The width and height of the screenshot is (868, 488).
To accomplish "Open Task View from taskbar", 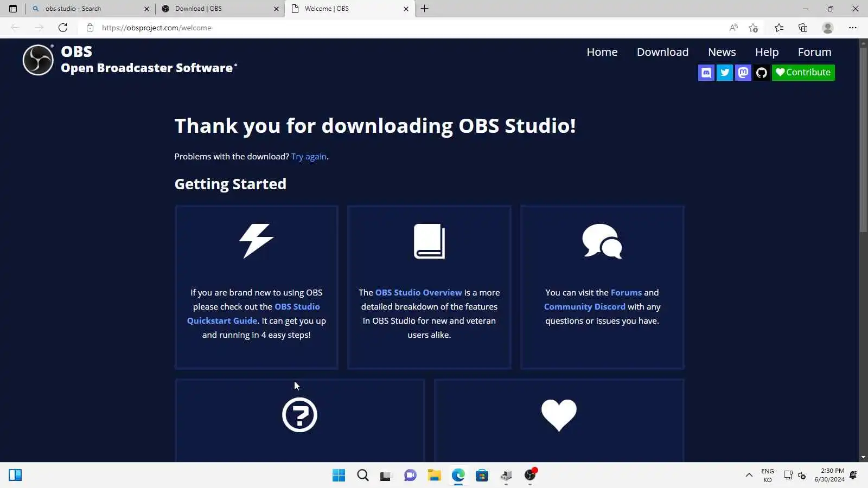I will pyautogui.click(x=386, y=476).
